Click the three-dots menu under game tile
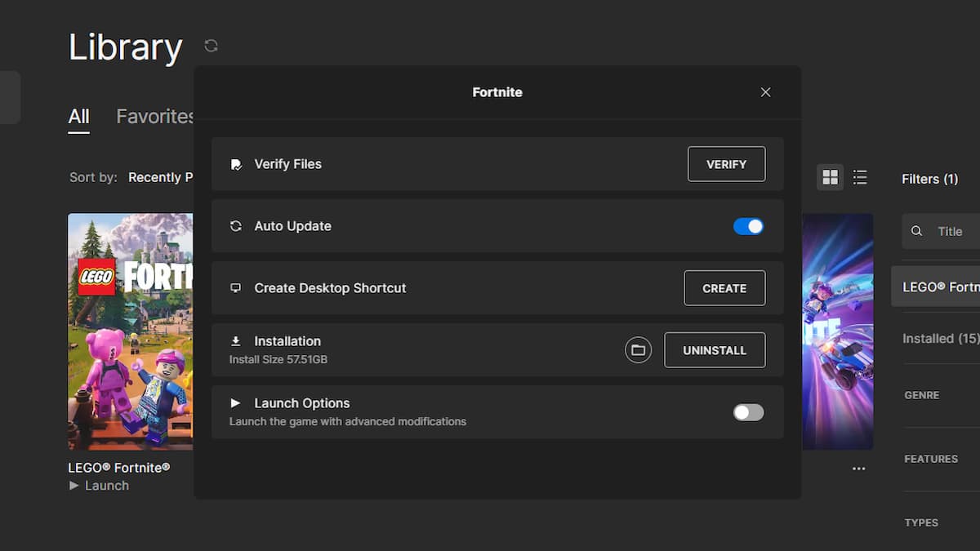Image resolution: width=980 pixels, height=551 pixels. coord(858,469)
